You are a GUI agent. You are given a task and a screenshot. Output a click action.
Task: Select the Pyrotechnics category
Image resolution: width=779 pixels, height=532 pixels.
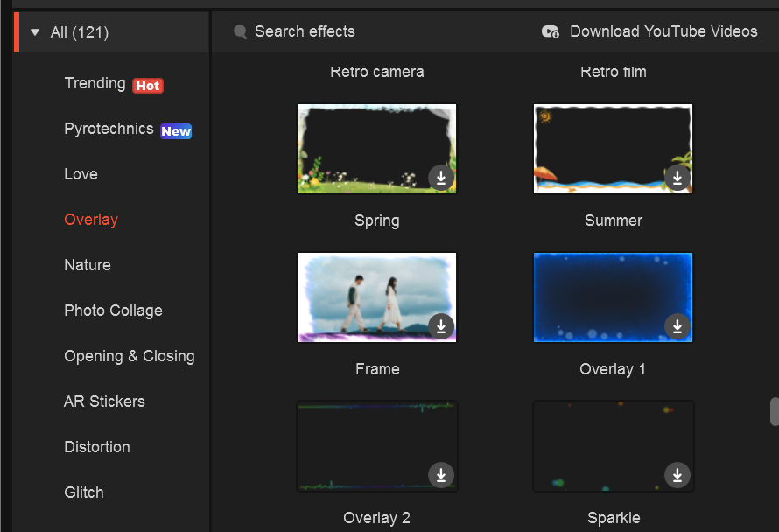[x=109, y=129]
